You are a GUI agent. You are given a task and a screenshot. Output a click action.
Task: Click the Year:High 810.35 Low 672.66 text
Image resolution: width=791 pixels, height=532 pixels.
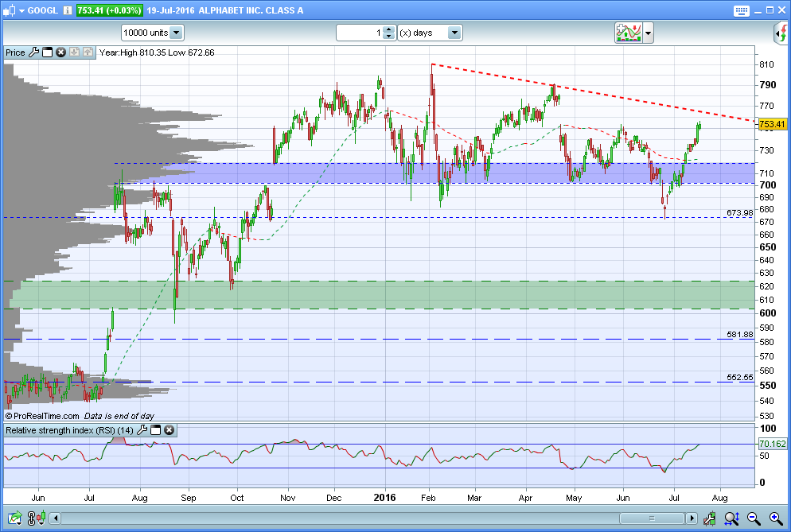pyautogui.click(x=157, y=52)
